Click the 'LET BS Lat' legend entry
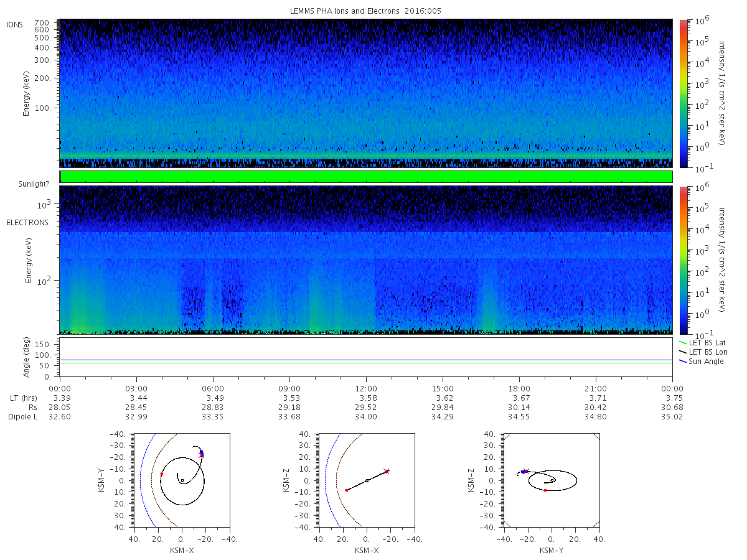The image size is (747, 560). tap(702, 343)
